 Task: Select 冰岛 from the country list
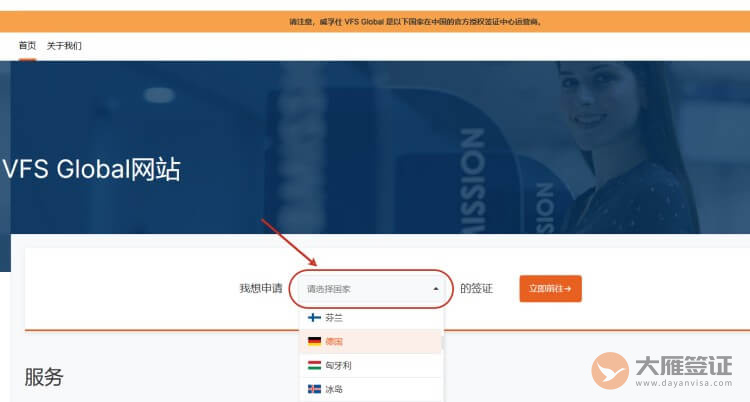pyautogui.click(x=371, y=390)
